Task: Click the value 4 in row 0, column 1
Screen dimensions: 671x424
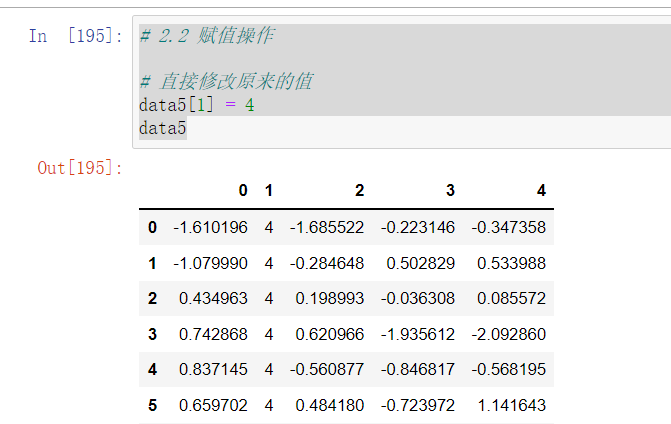Action: (x=269, y=227)
